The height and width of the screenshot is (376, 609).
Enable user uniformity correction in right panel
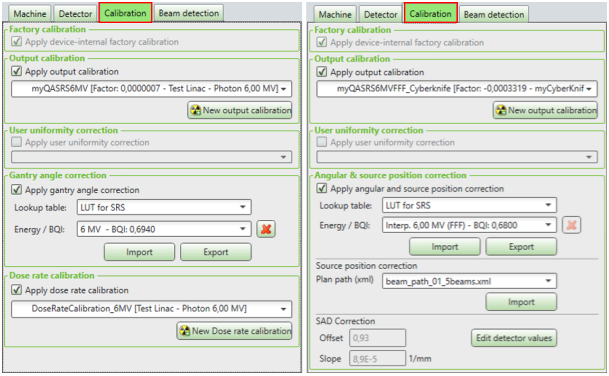tap(322, 142)
